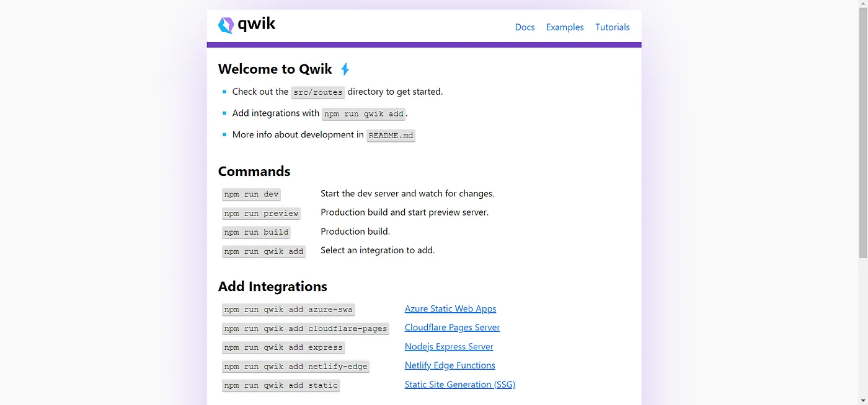This screenshot has width=868, height=405.
Task: Click the README.md code snippet
Action: (x=391, y=135)
